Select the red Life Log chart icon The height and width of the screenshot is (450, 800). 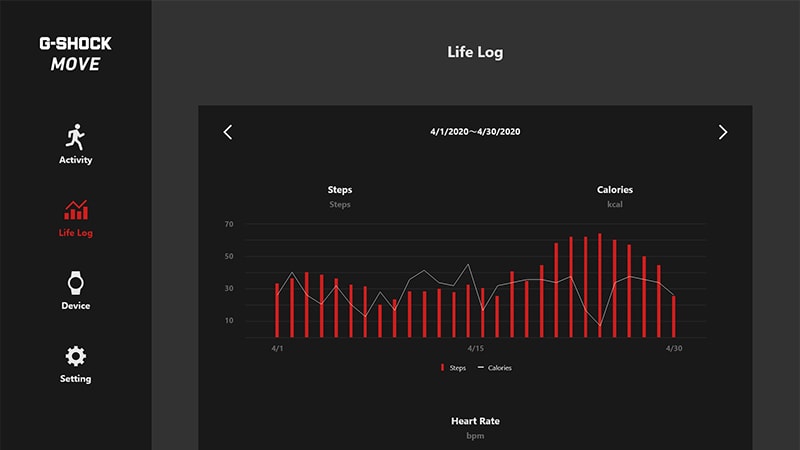(x=75, y=210)
